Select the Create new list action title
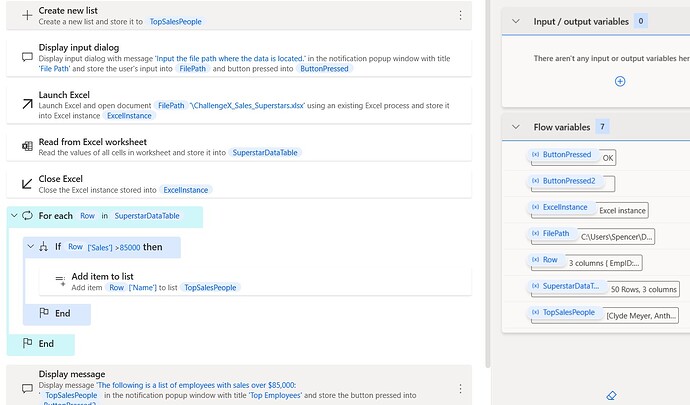Image resolution: width=690 pixels, height=405 pixels. (x=68, y=11)
